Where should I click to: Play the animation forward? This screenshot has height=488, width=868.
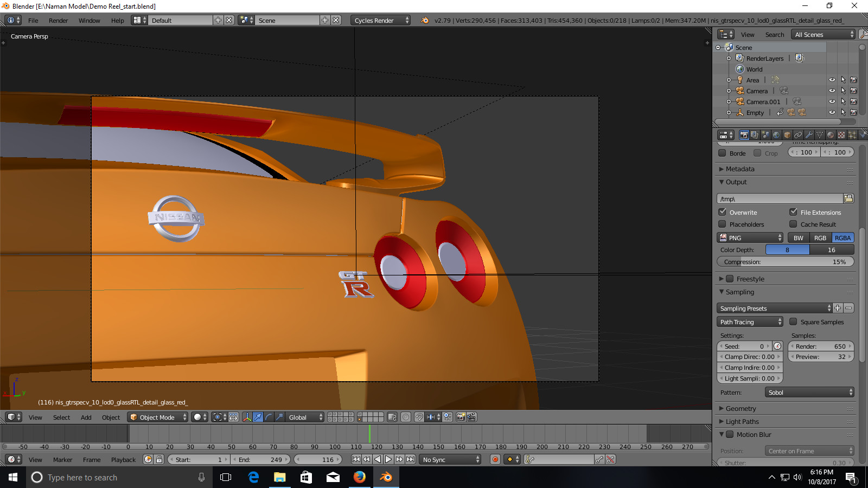[x=388, y=459]
